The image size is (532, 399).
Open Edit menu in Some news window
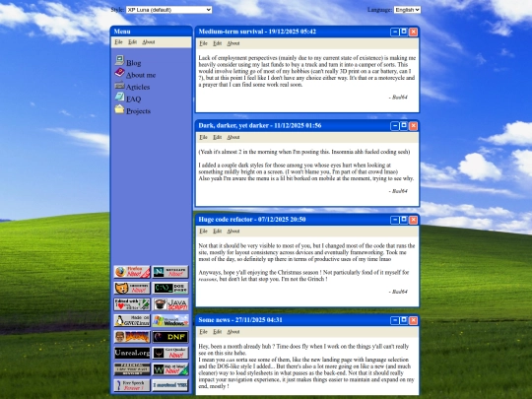pos(217,332)
